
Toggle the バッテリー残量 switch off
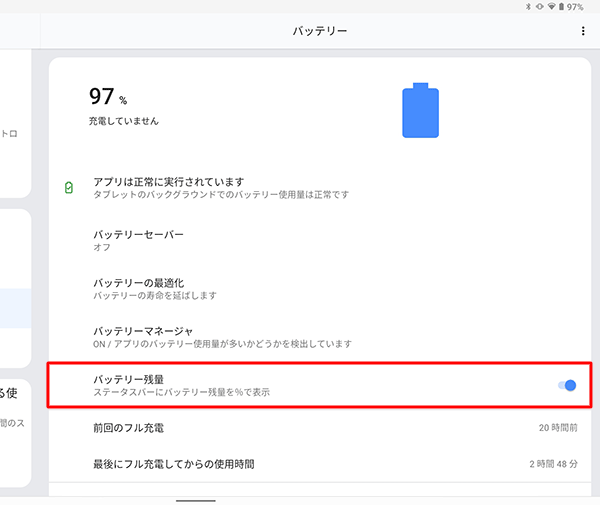tap(567, 385)
